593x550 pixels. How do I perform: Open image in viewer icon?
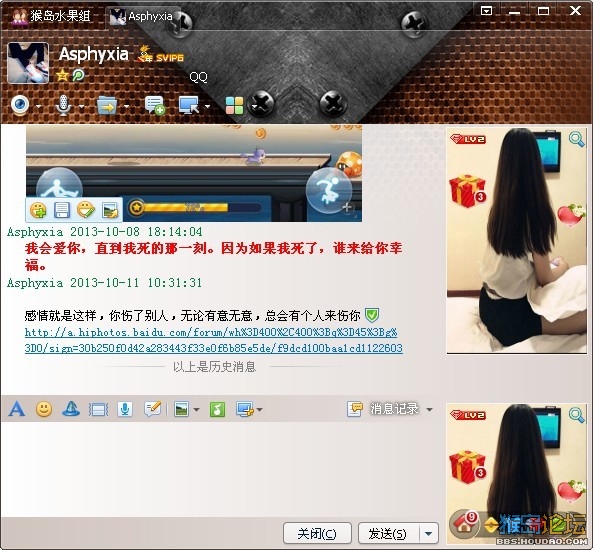coord(110,210)
